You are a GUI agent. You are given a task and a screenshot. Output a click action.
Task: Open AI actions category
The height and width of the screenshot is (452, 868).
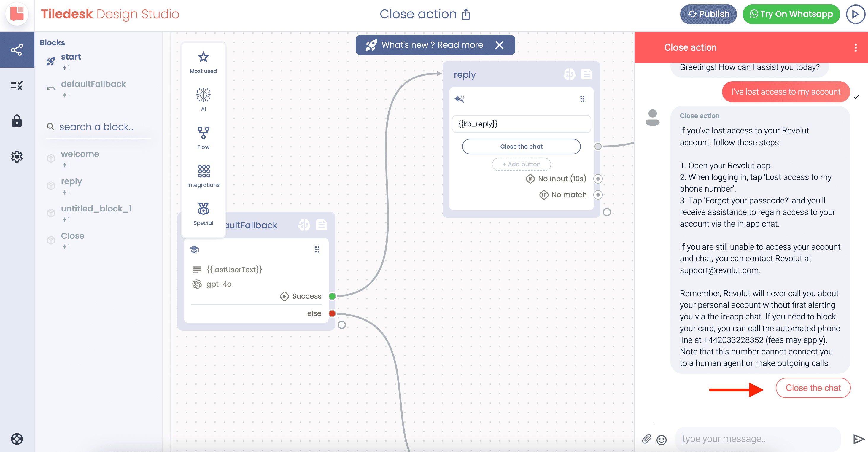tap(203, 100)
